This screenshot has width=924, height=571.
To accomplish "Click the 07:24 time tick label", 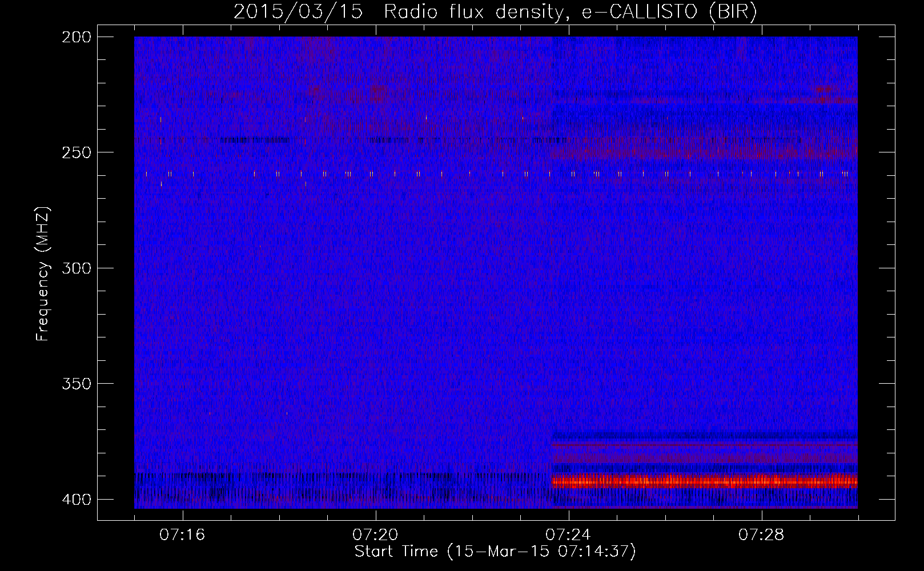I will pos(568,535).
